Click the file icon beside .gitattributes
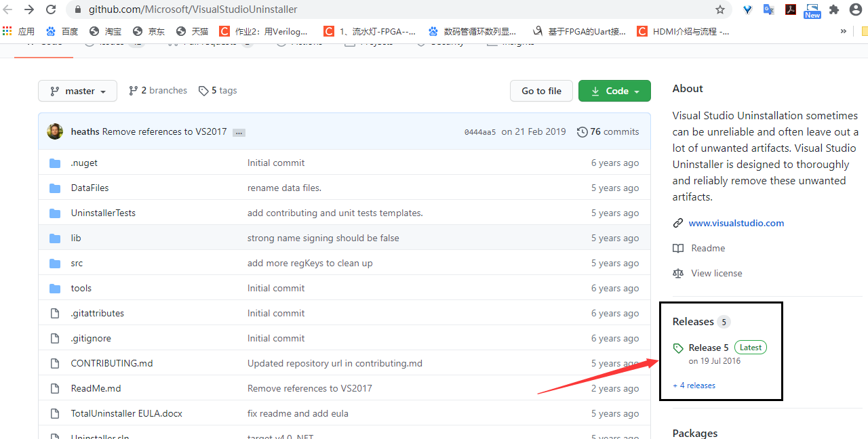868x439 pixels. coord(55,313)
